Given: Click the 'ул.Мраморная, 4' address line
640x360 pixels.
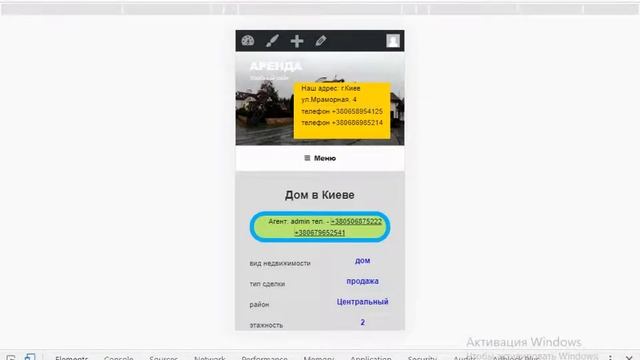Looking at the screenshot, I should [329, 100].
